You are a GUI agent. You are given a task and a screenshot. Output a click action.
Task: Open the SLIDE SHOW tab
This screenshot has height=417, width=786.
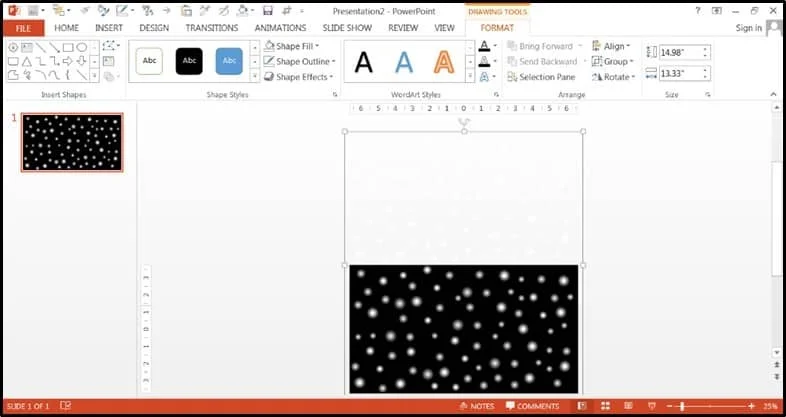347,28
